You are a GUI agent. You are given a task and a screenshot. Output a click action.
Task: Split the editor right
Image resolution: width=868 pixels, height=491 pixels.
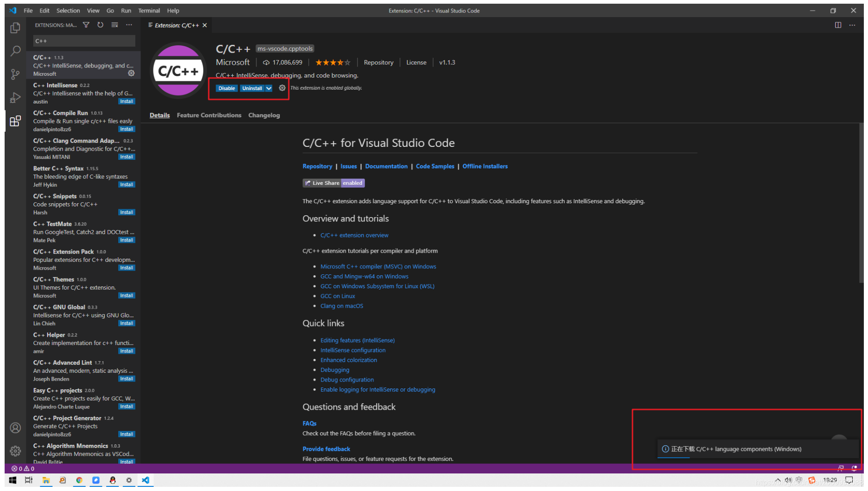click(838, 25)
